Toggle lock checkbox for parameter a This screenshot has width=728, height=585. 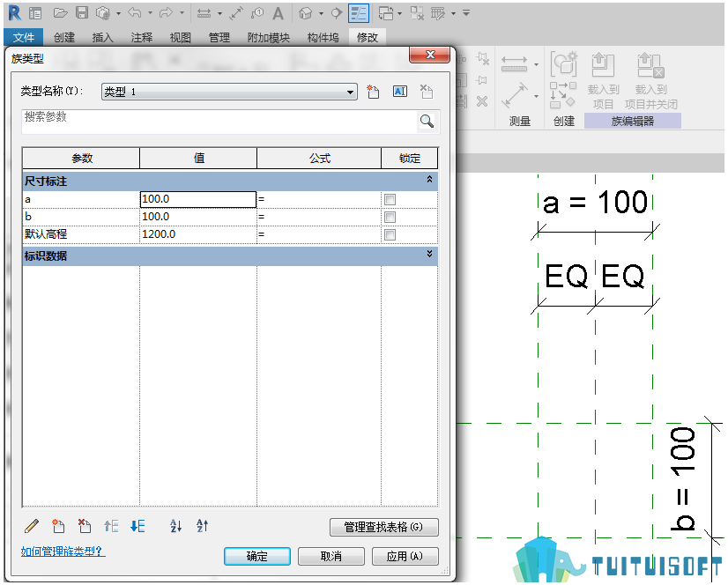390,200
